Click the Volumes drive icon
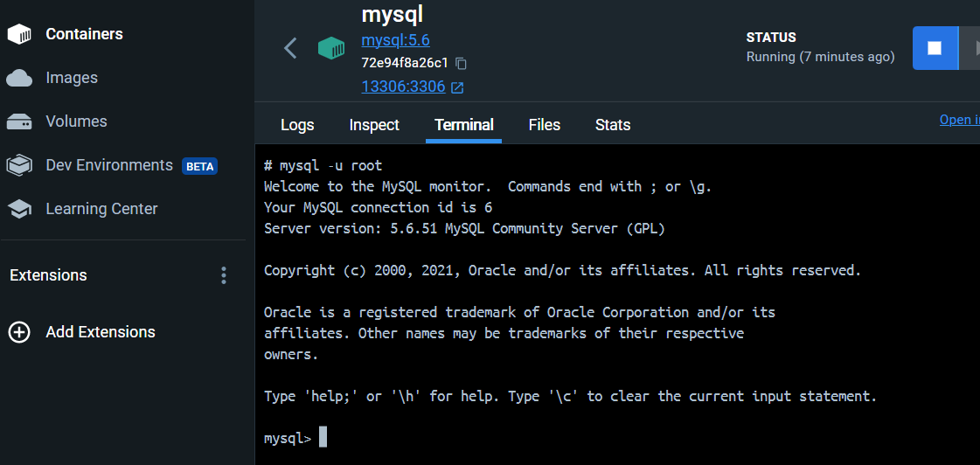Image resolution: width=980 pixels, height=465 pixels. (x=19, y=121)
